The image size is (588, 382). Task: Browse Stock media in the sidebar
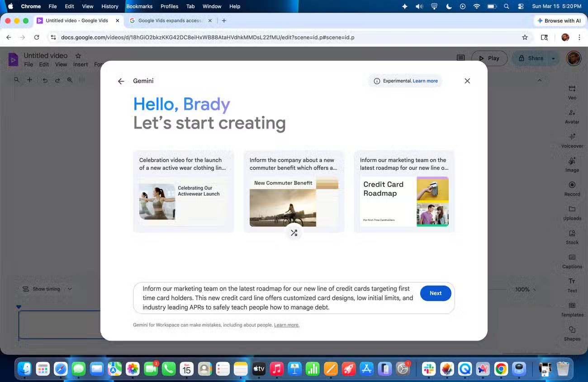click(572, 237)
